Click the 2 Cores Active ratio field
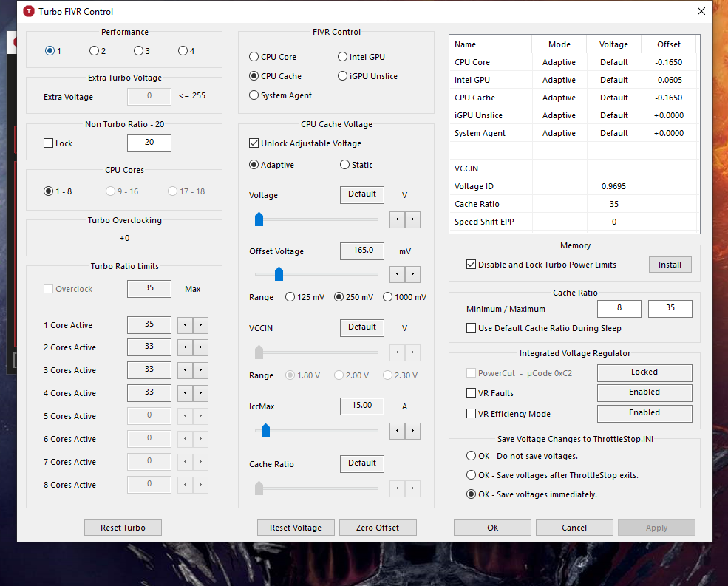The width and height of the screenshot is (728, 586). pyautogui.click(x=149, y=347)
